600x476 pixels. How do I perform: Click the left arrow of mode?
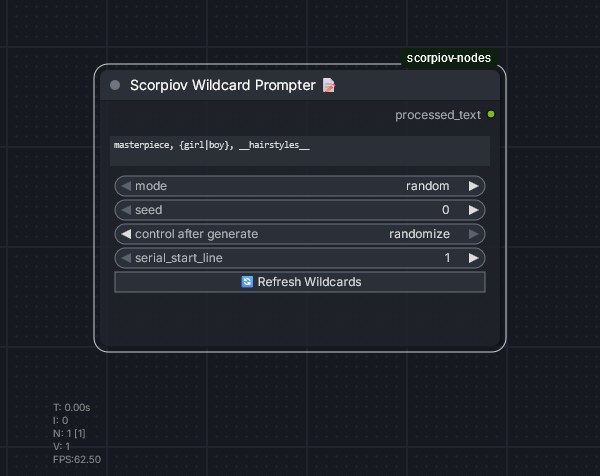coord(126,186)
